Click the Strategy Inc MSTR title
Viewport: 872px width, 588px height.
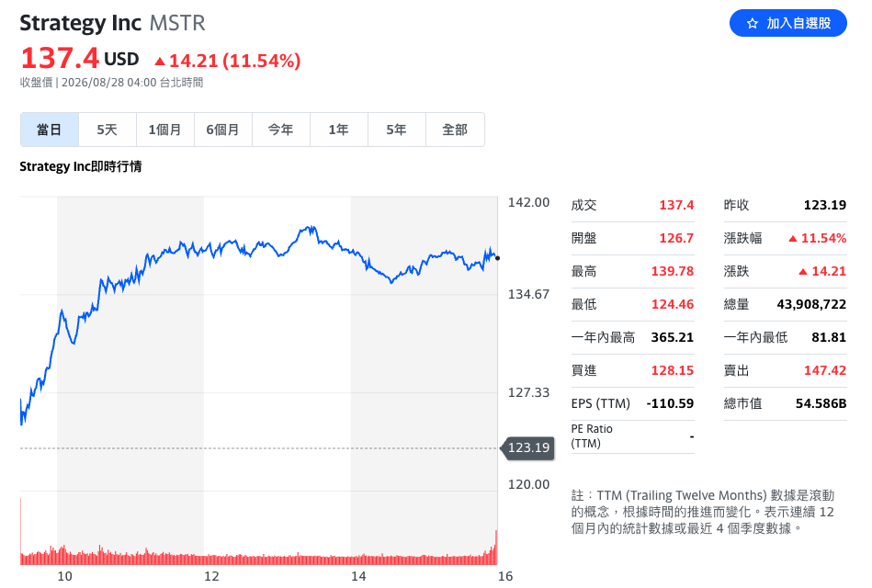tap(112, 23)
